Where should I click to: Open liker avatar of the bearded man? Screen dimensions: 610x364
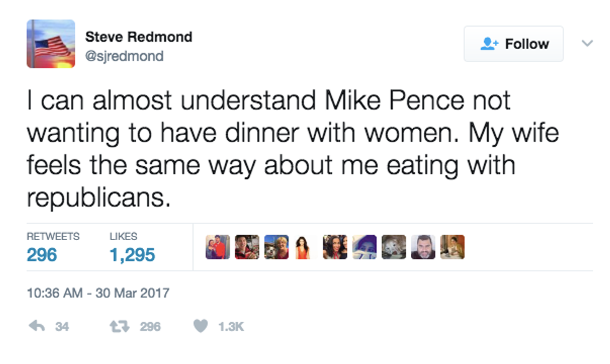(x=423, y=247)
